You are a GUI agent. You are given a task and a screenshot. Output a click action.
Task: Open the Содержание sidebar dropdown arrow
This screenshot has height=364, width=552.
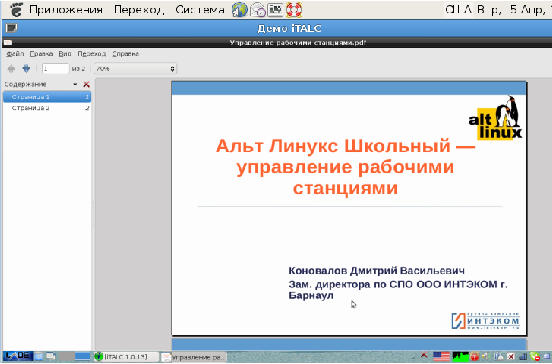[75, 84]
